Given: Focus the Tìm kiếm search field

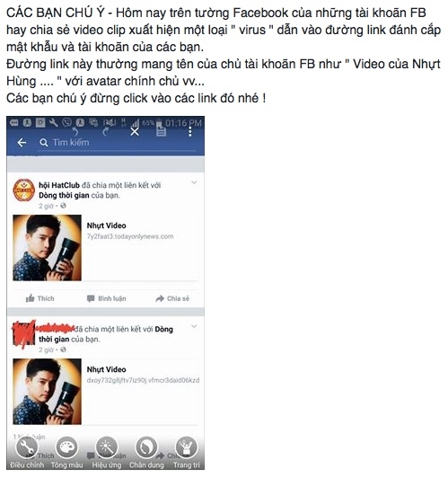Looking at the screenshot, I should tap(118, 143).
